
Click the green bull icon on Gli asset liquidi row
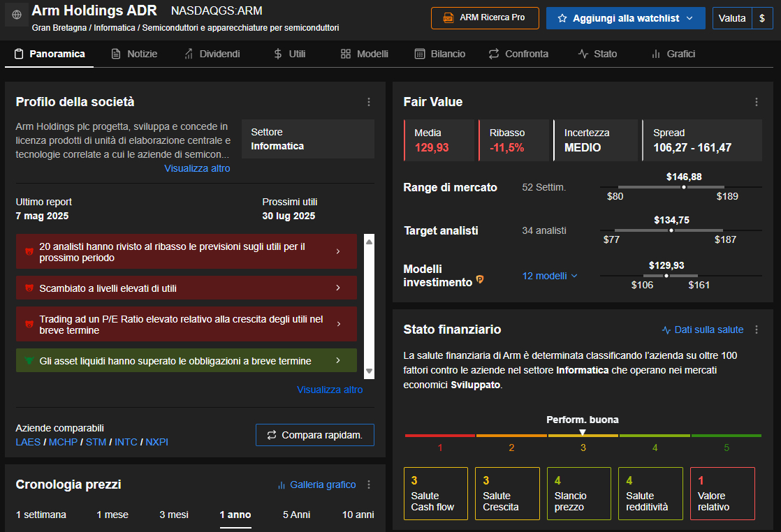[x=29, y=361]
